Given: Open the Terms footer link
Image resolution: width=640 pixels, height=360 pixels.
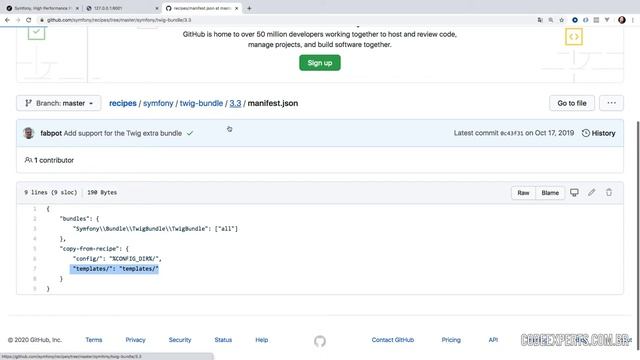Looking at the screenshot, I should (x=94, y=340).
